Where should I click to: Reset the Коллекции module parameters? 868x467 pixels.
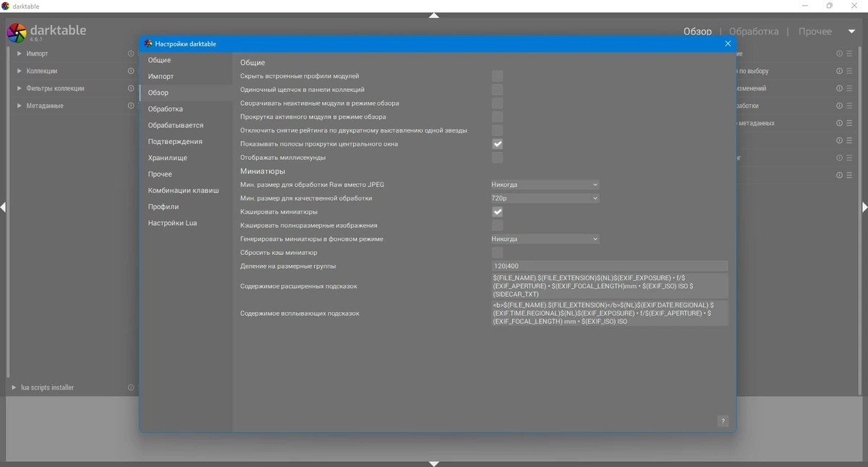(131, 71)
